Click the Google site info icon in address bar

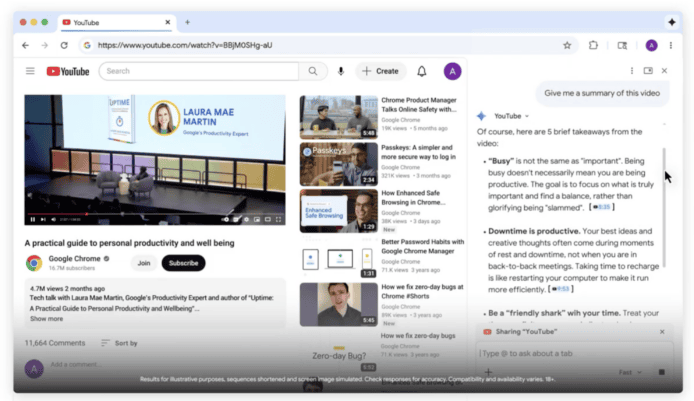pos(87,45)
